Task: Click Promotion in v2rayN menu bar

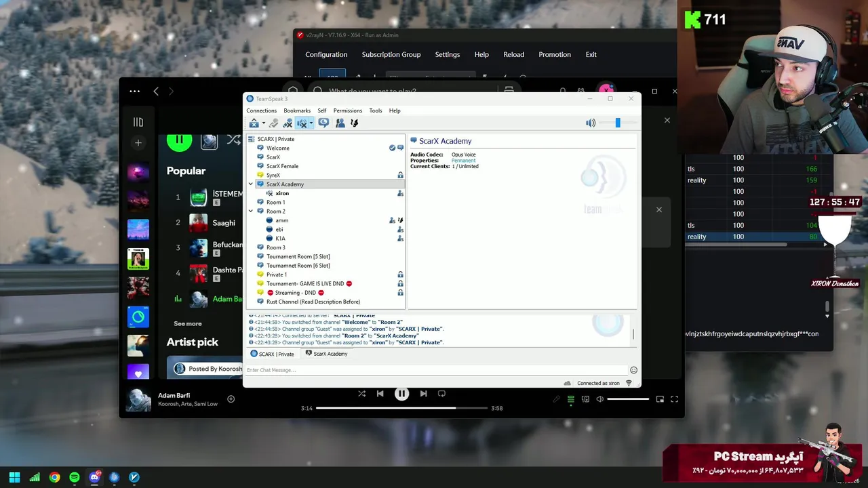Action: 555,54
